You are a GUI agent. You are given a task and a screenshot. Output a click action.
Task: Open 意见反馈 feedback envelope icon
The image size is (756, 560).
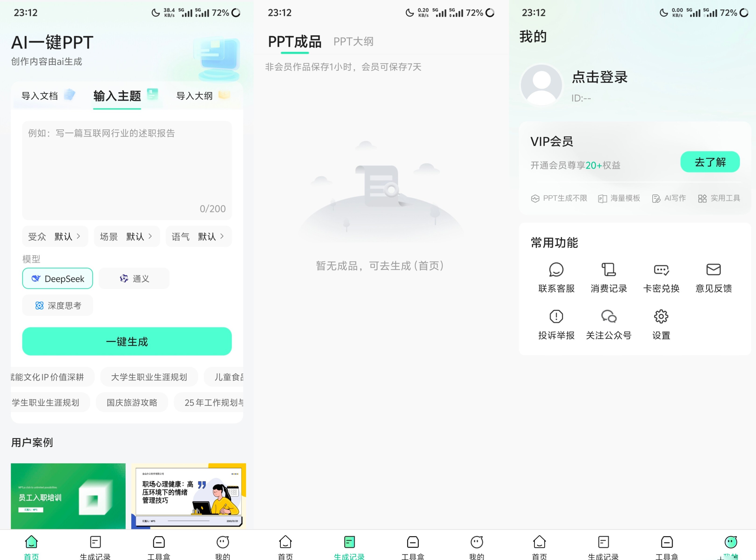(x=713, y=270)
